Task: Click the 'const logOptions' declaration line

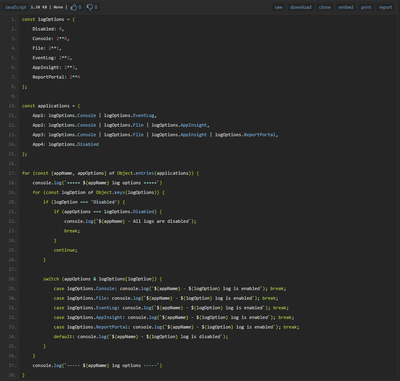Action: pos(48,19)
